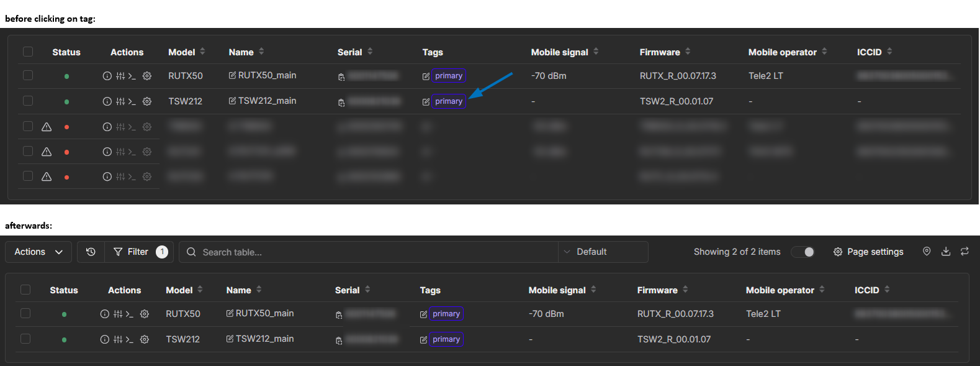This screenshot has width=980, height=366.
Task: Open the Actions dropdown in the toolbar
Action: coord(38,252)
